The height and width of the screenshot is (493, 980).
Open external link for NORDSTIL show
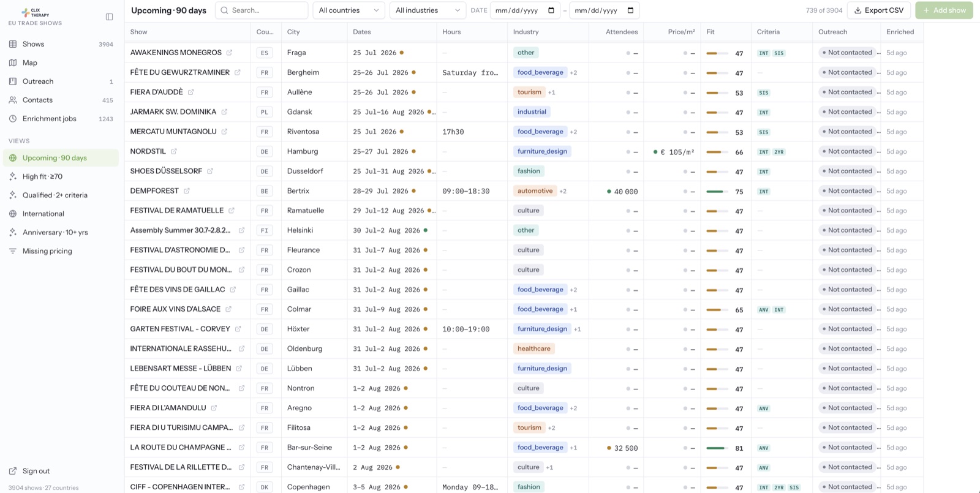(x=174, y=151)
